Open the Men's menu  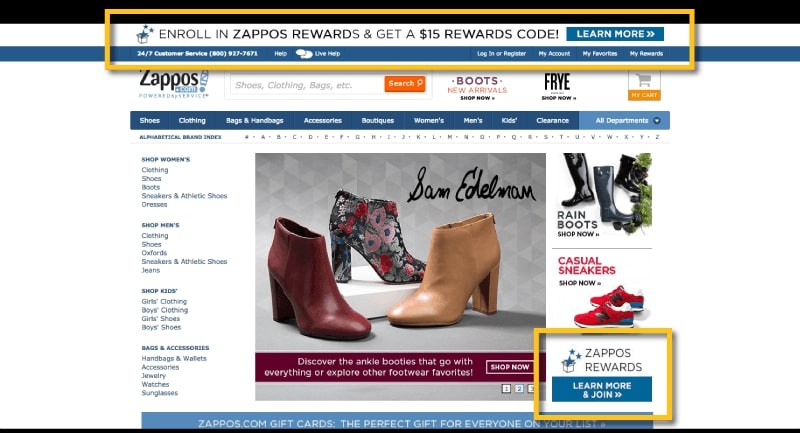coord(472,120)
